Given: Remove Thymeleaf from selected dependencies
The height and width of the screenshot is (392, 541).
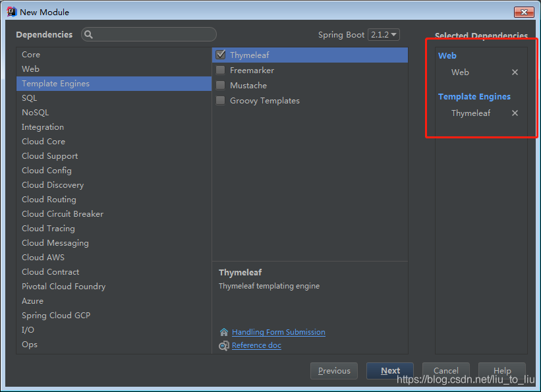Looking at the screenshot, I should coord(515,113).
